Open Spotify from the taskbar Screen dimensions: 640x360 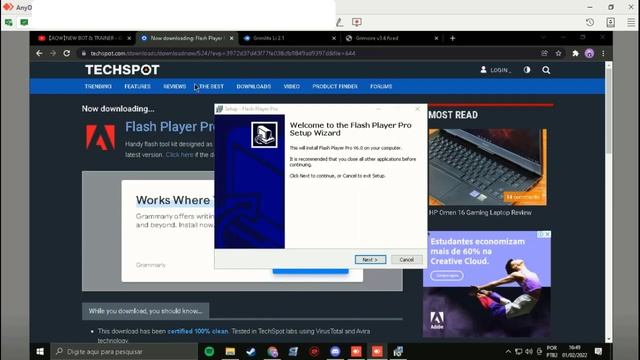pos(209,351)
